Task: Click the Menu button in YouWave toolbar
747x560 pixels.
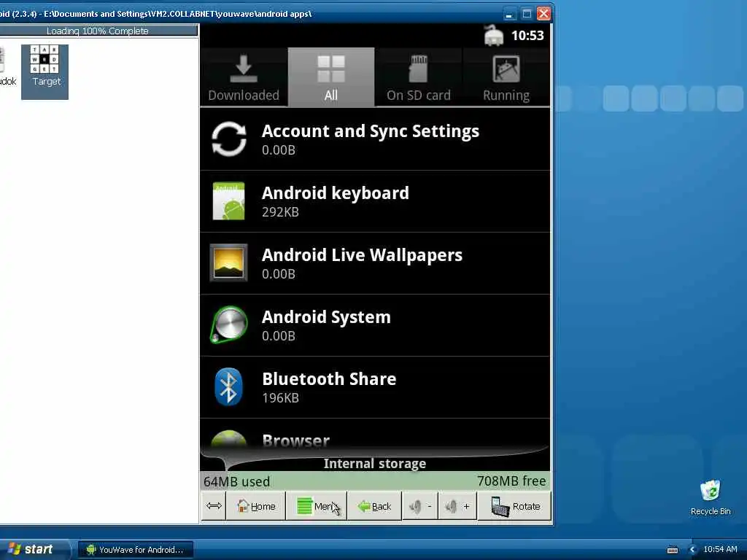Action: click(x=317, y=506)
